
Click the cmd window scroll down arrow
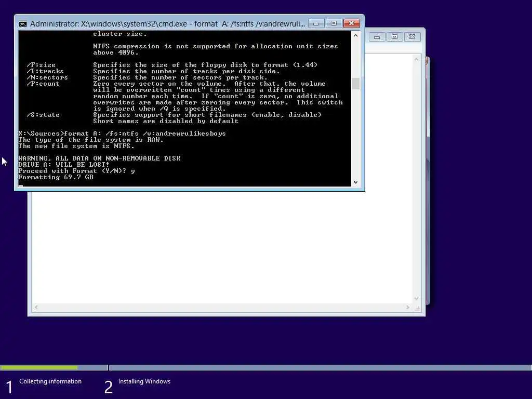tap(355, 182)
